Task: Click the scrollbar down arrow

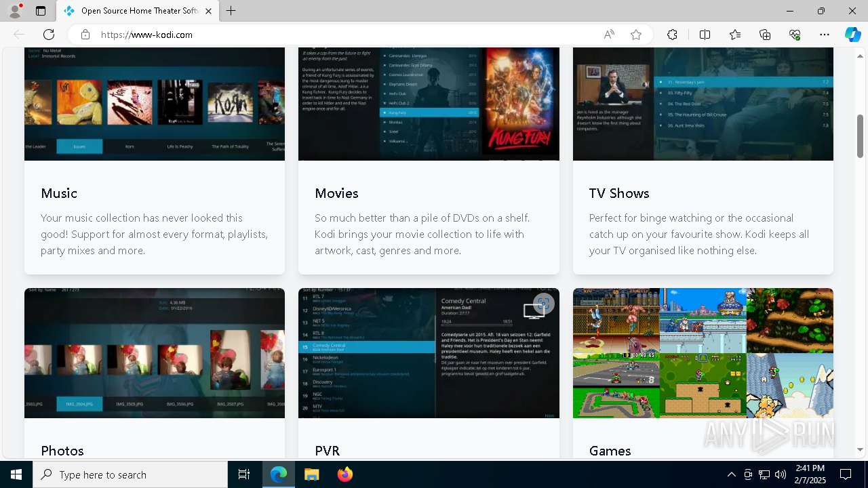Action: pyautogui.click(x=860, y=449)
